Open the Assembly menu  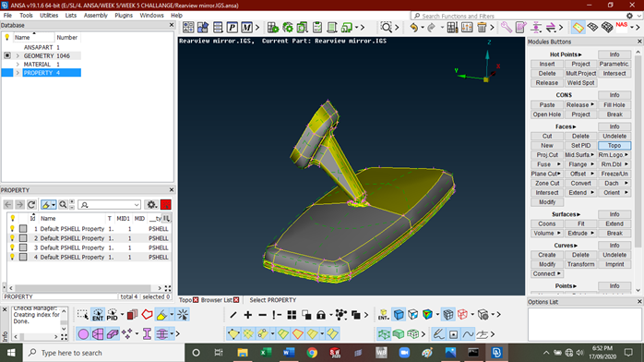point(95,15)
